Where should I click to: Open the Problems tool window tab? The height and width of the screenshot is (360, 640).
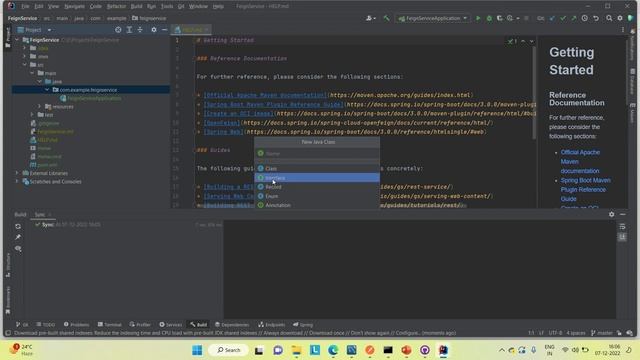coord(76,325)
